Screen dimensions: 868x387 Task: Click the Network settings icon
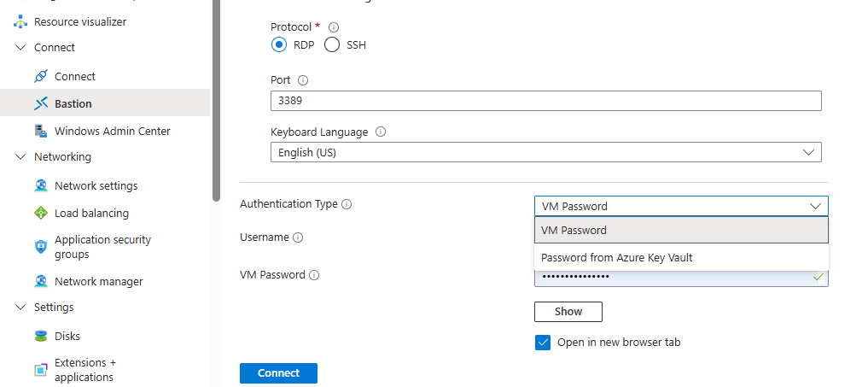click(x=40, y=185)
